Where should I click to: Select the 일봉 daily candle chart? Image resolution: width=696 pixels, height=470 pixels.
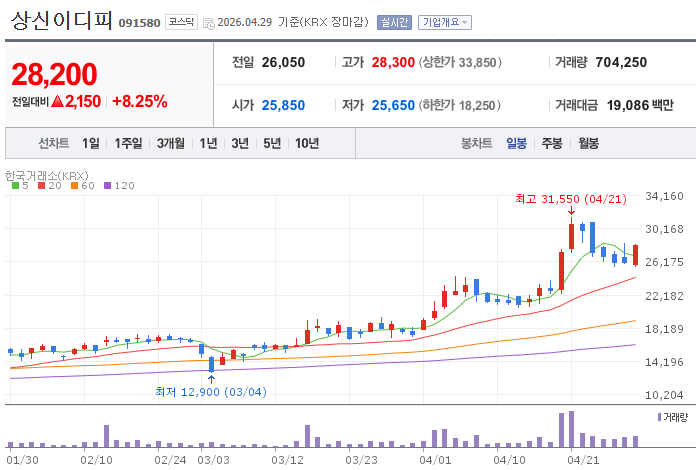pyautogui.click(x=516, y=143)
